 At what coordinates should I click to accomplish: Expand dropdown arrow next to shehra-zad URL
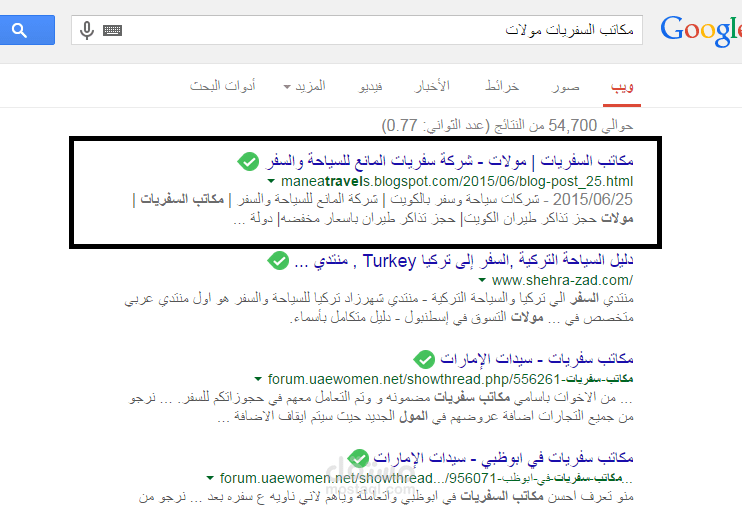482,280
